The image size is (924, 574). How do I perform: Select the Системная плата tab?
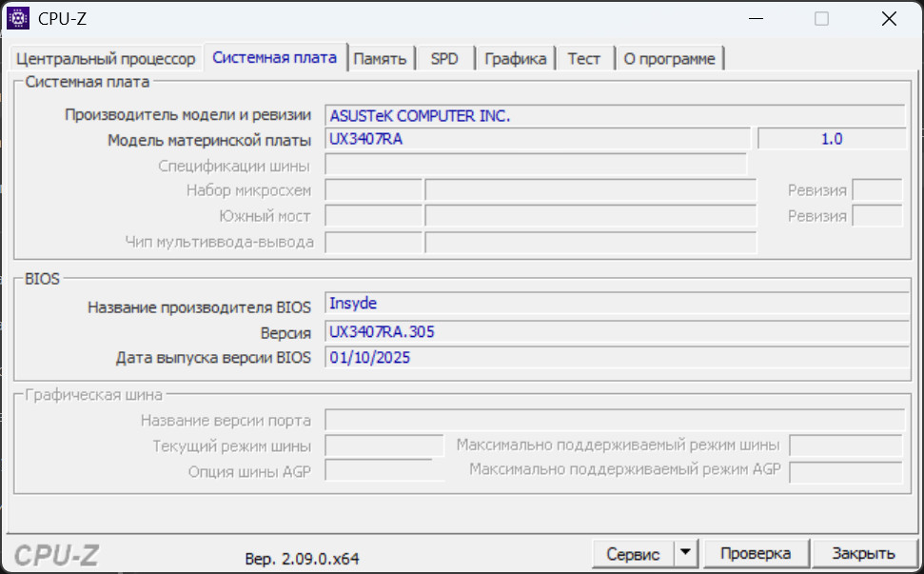tap(275, 57)
